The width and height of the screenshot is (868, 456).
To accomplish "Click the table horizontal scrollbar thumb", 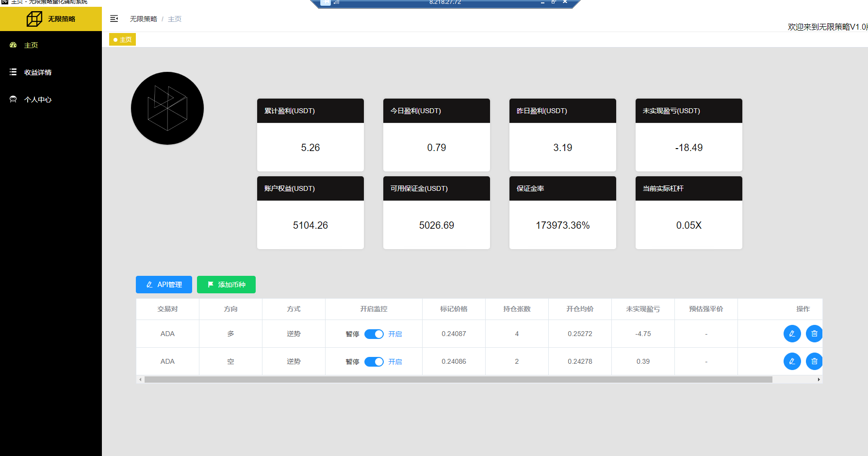I will (x=459, y=380).
